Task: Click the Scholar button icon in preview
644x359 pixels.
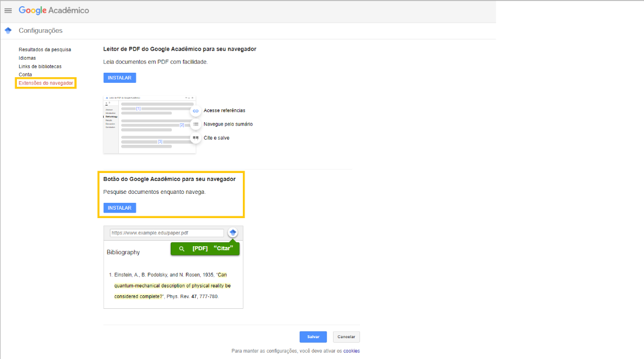Action: [x=233, y=233]
